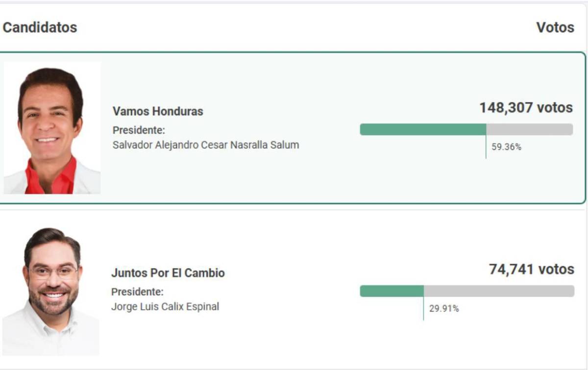This screenshot has width=588, height=370.
Task: Click the 59.36% percentage label
Action: pos(506,146)
